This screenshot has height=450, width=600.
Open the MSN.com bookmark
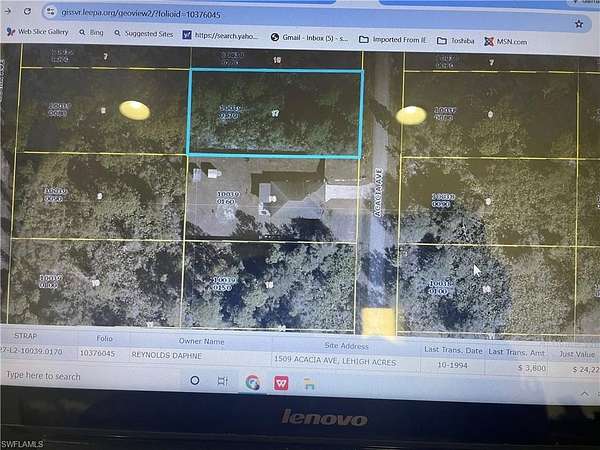click(505, 42)
